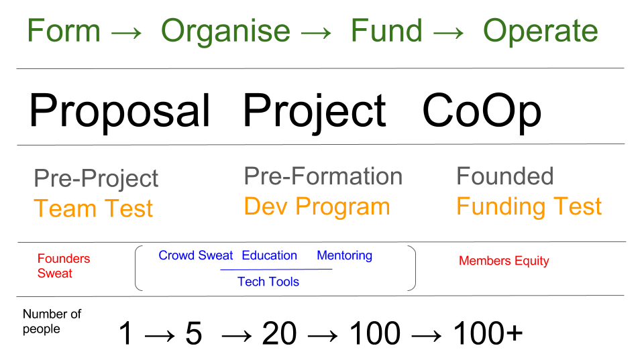This screenshot has width=644, height=362.
Task: Click the blue "Mentoring" text
Action: click(x=344, y=255)
